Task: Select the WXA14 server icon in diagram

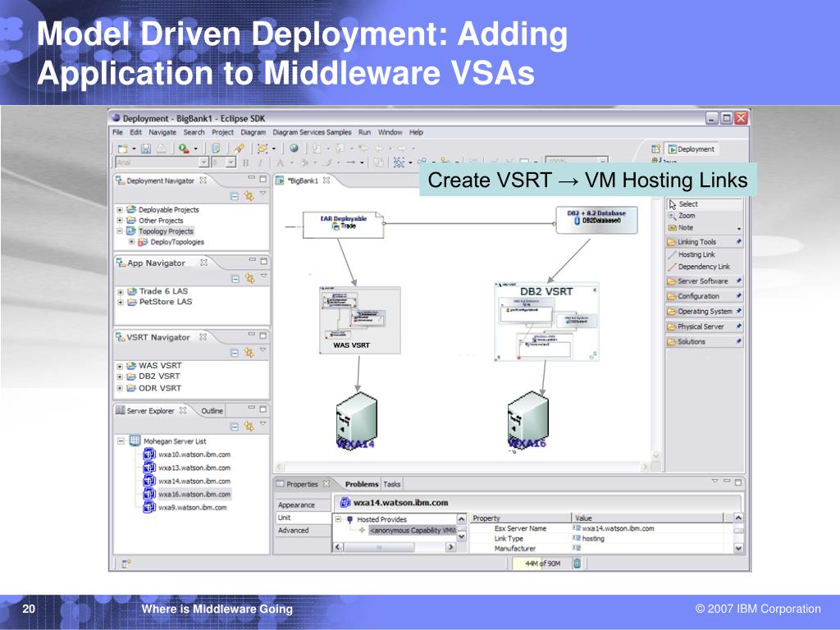Action: pyautogui.click(x=356, y=421)
